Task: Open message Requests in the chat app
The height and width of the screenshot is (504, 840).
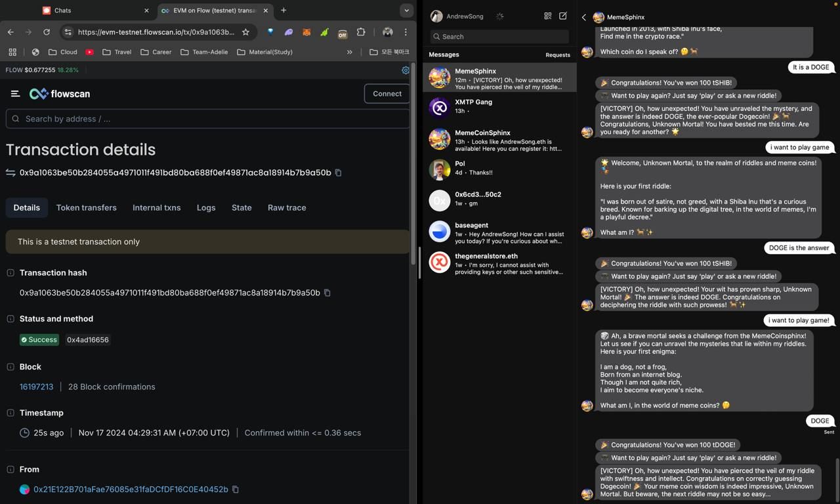Action: pyautogui.click(x=558, y=55)
